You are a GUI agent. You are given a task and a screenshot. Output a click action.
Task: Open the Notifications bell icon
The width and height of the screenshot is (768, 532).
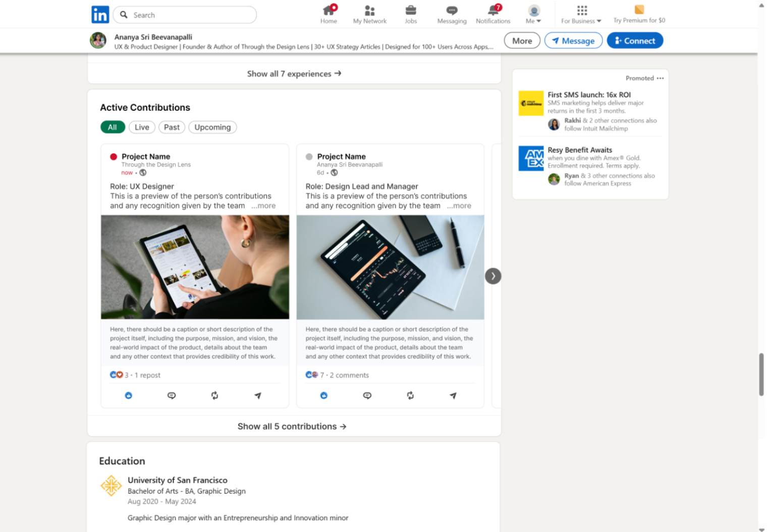tap(492, 11)
